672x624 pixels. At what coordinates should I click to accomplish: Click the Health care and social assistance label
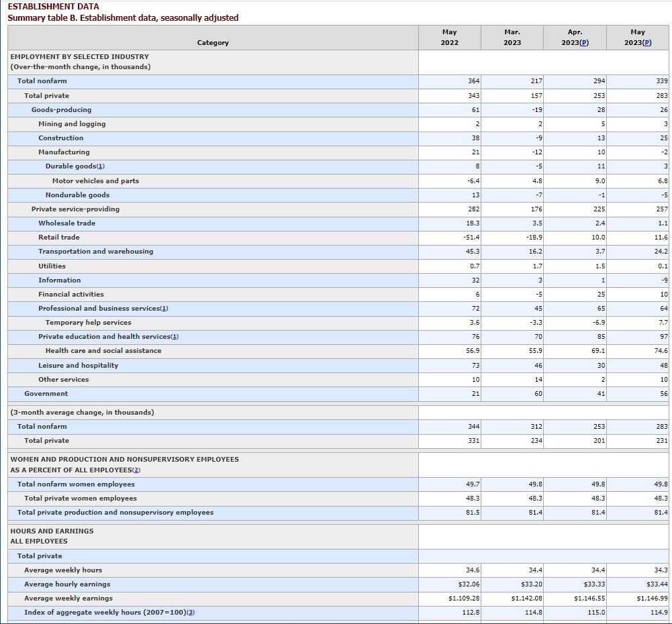point(103,351)
